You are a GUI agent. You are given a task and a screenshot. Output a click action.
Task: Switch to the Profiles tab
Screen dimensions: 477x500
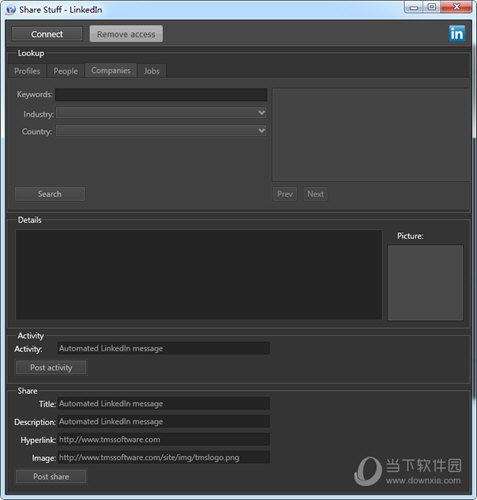point(27,71)
